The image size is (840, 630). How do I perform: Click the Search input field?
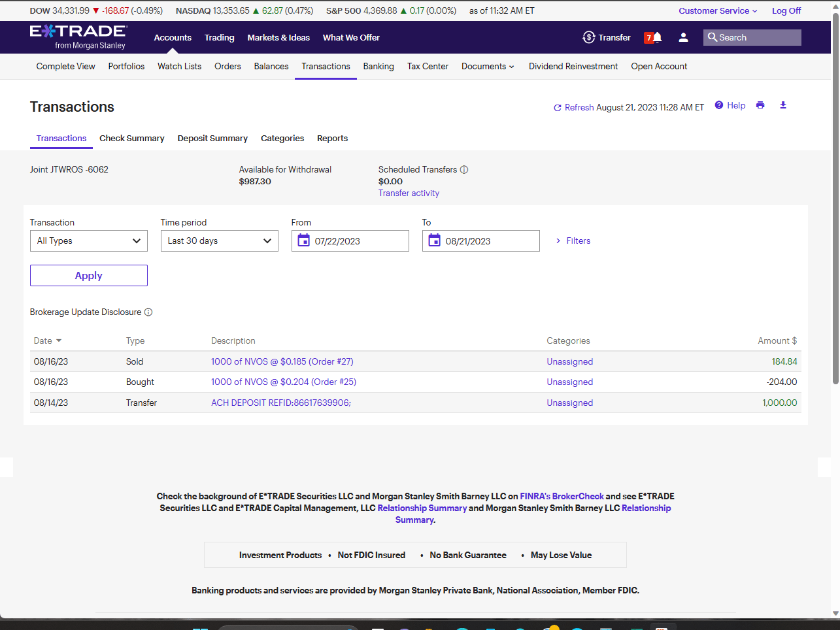(757, 37)
